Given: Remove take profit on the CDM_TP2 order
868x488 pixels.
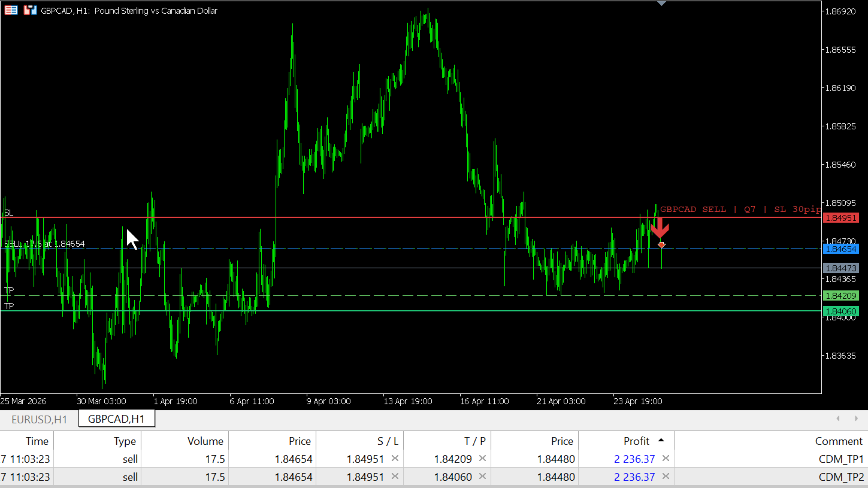Looking at the screenshot, I should [x=482, y=477].
